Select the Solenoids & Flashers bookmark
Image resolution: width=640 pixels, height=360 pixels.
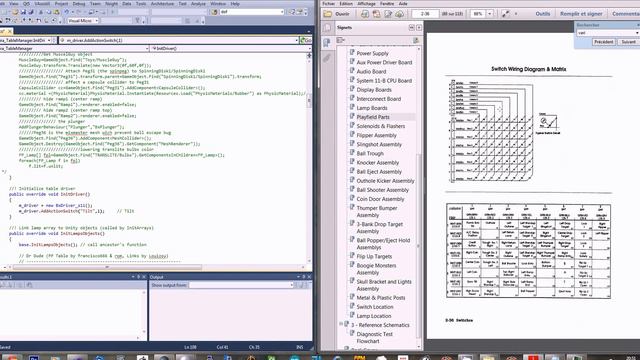pyautogui.click(x=380, y=126)
